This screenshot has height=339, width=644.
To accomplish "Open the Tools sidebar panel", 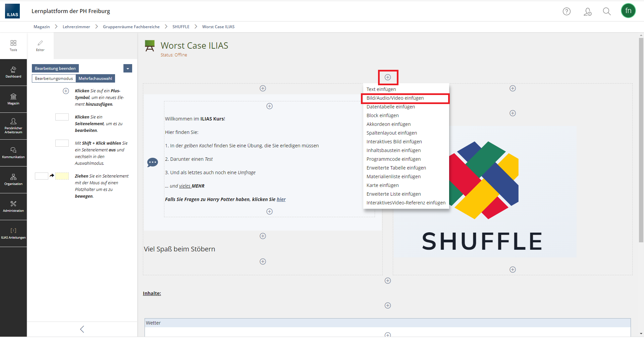I will (x=13, y=45).
